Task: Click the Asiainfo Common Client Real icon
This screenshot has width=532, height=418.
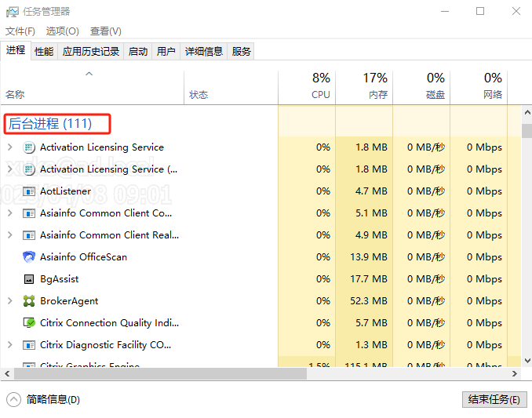Action: point(29,235)
